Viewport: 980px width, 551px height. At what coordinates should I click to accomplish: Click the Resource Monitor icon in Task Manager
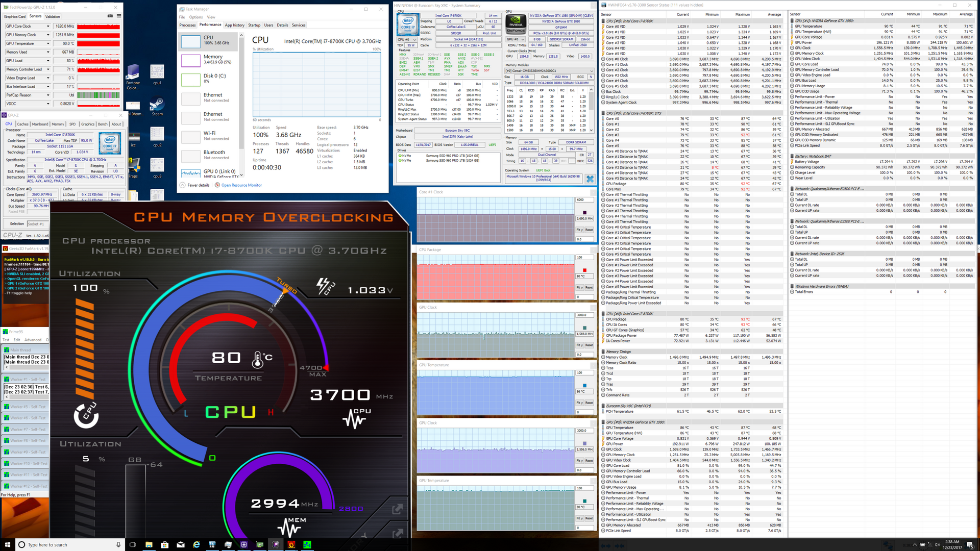217,185
